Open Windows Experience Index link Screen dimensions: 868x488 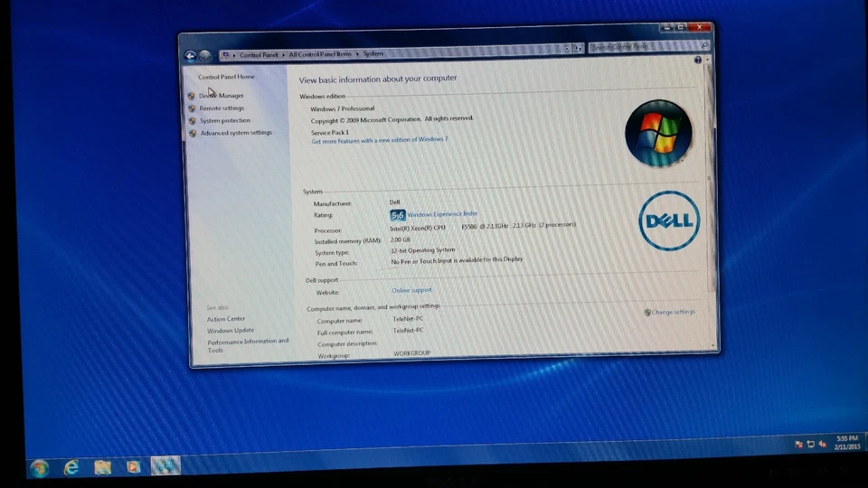click(x=442, y=214)
